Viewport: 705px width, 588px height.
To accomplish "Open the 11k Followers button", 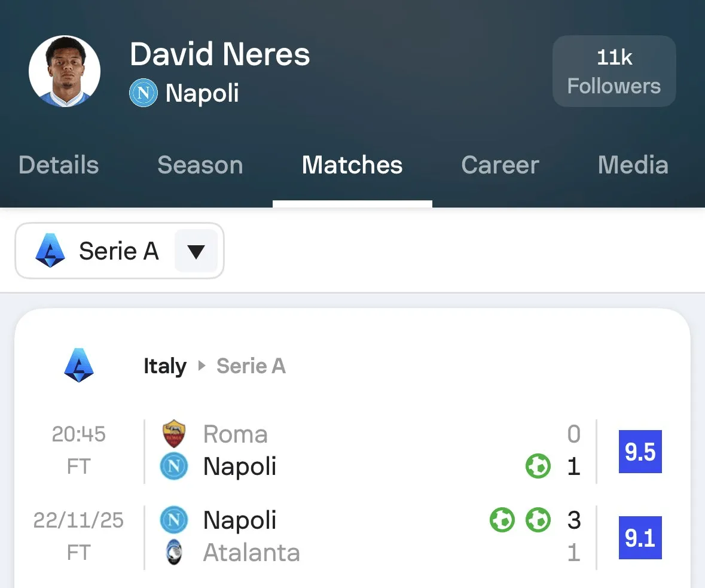I will pyautogui.click(x=614, y=71).
